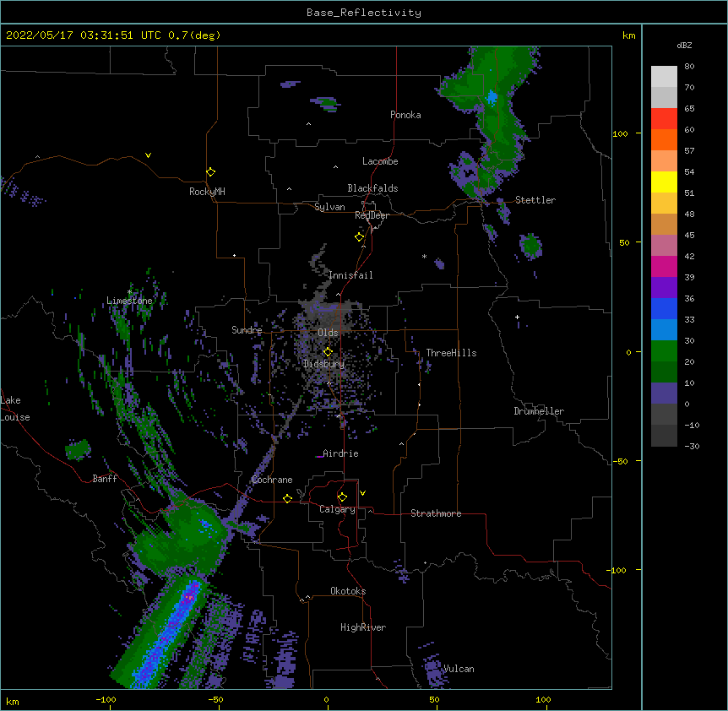Pick the red swatch in the dBZ legend

pyautogui.click(x=664, y=119)
